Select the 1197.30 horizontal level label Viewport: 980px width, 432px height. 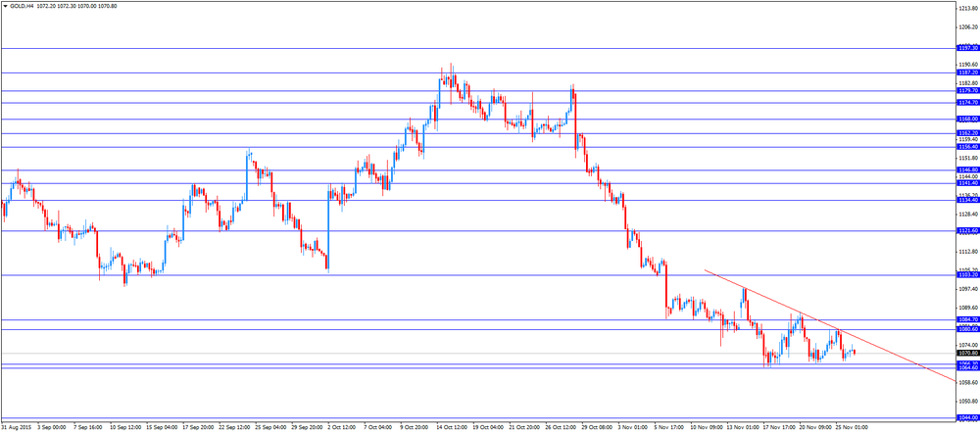click(x=968, y=48)
